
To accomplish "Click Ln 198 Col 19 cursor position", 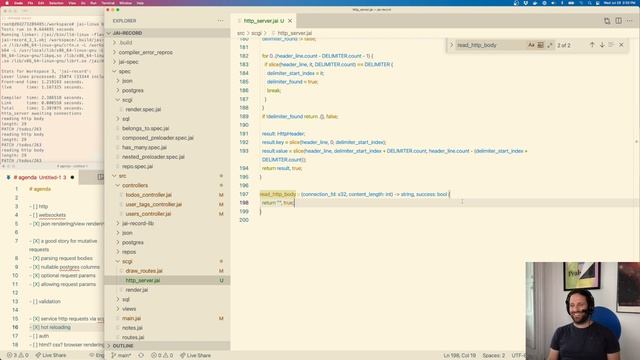I will [x=460, y=356].
